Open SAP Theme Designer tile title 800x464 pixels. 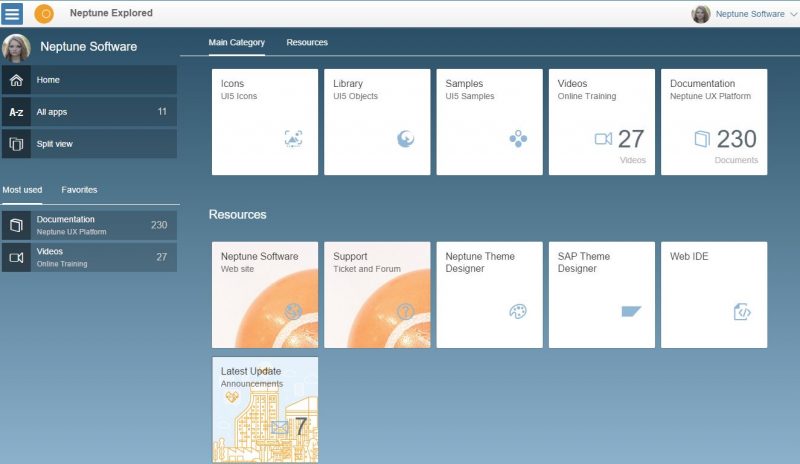point(584,262)
